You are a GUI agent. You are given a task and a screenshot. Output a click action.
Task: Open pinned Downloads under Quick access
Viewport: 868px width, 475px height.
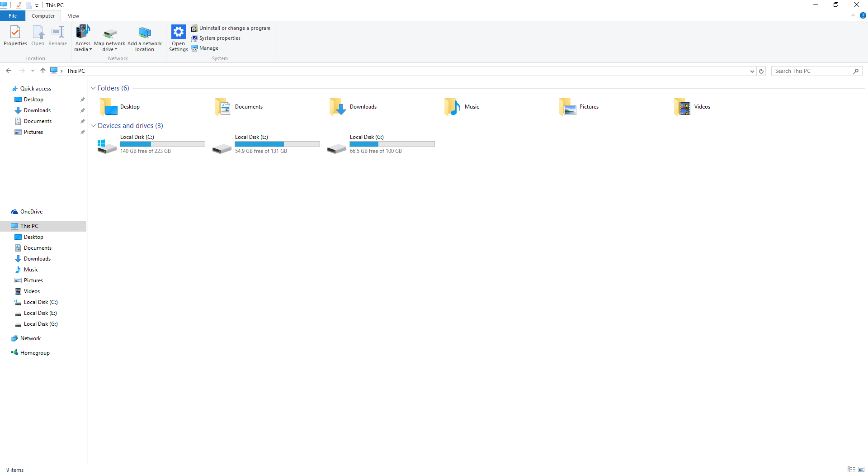[37, 110]
